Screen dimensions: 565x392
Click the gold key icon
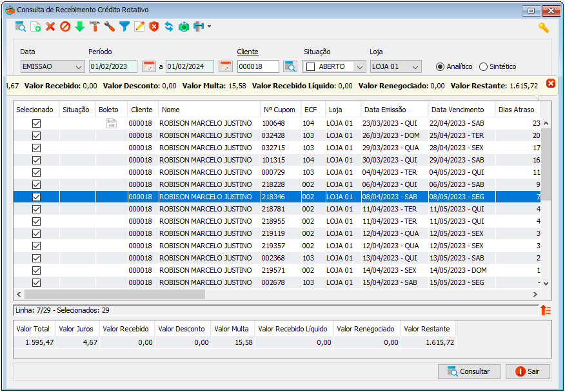pyautogui.click(x=543, y=27)
